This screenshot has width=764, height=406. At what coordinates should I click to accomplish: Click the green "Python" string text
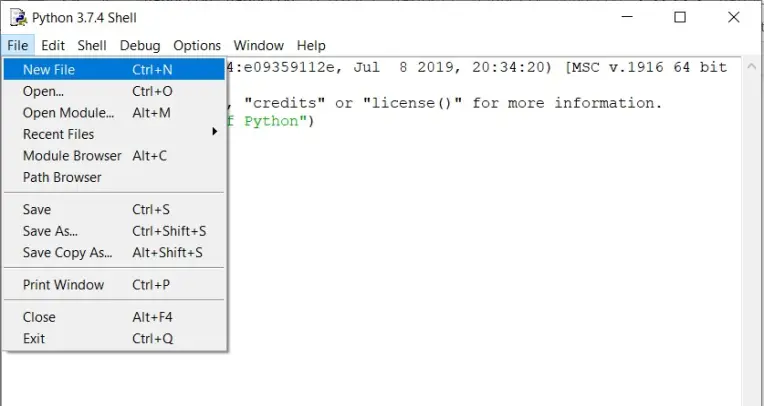tap(270, 121)
